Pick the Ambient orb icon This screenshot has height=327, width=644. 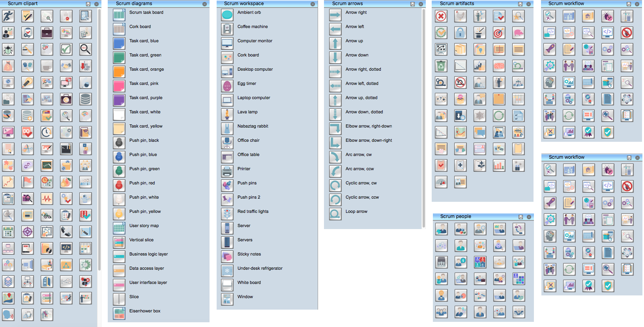point(227,15)
